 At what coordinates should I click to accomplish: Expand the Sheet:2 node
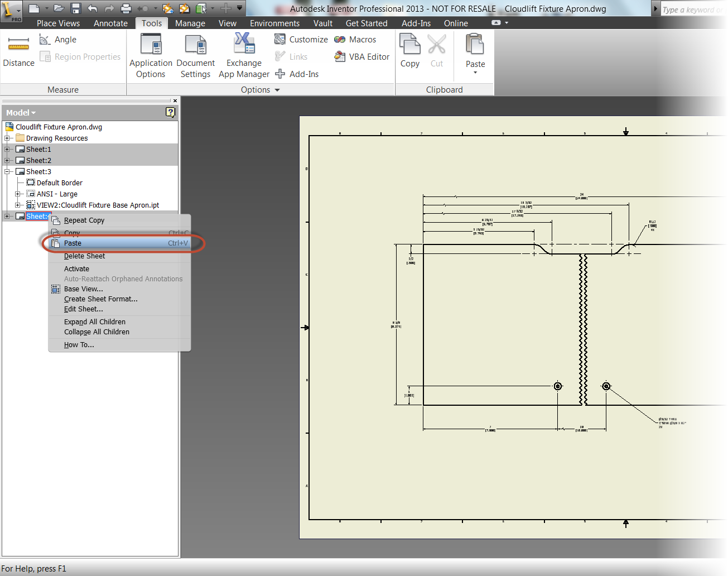8,161
